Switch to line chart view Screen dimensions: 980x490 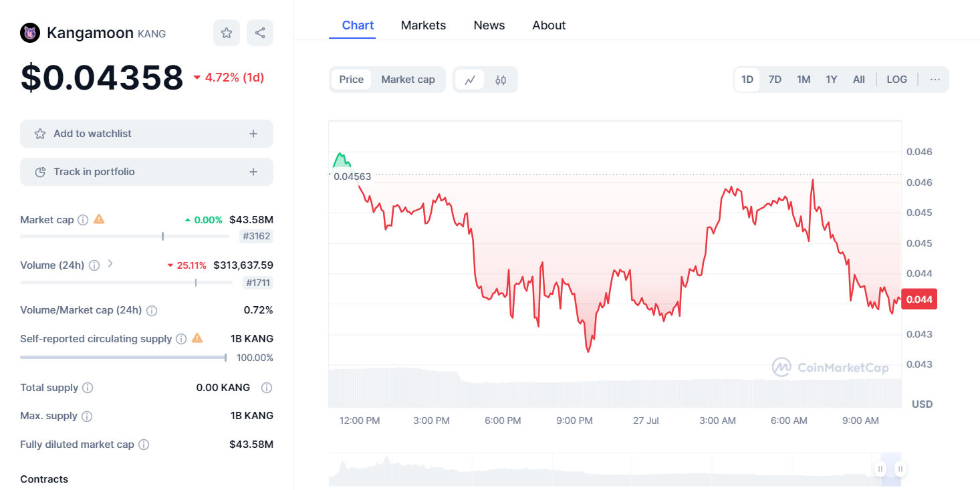coord(470,80)
